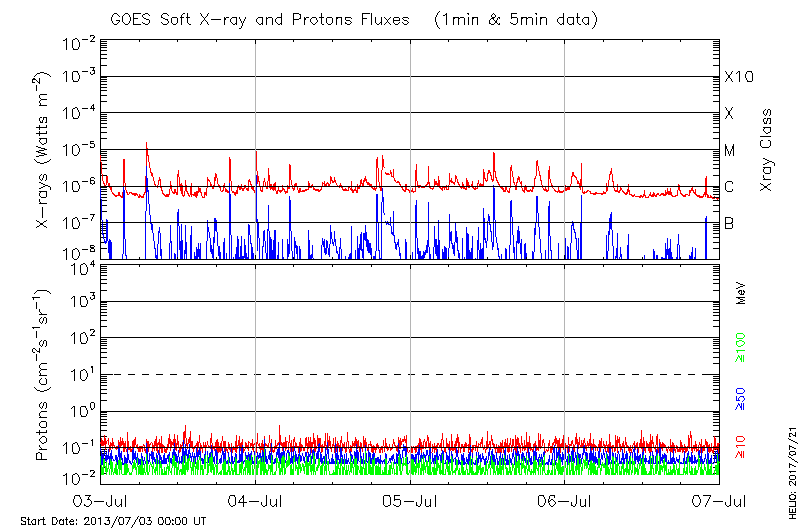Click the rotated 'Xray Class' axis title

point(767,150)
